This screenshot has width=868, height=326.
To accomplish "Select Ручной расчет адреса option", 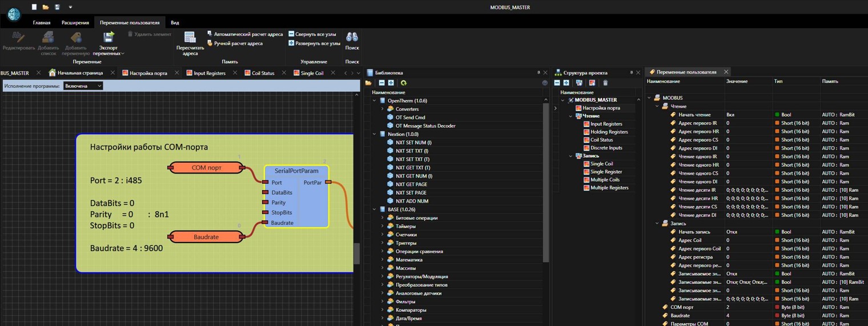I will click(x=235, y=43).
